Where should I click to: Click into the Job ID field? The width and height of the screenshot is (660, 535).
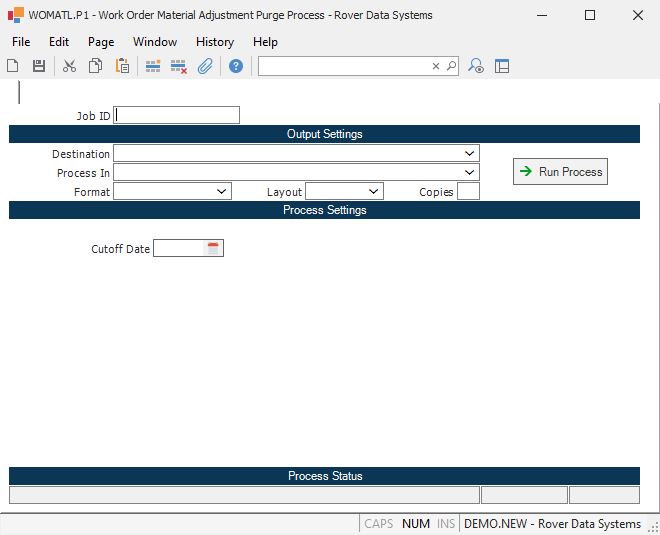177,115
